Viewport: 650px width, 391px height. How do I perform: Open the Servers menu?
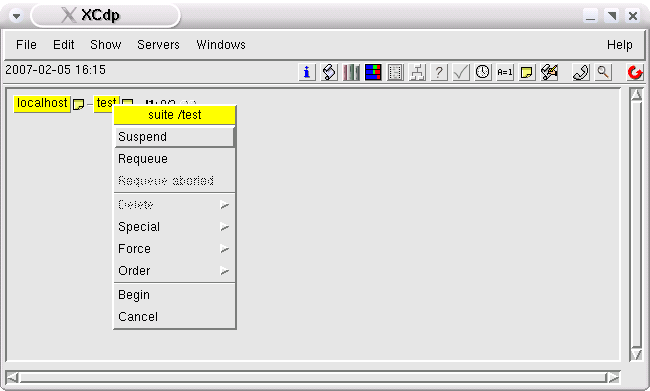[158, 45]
